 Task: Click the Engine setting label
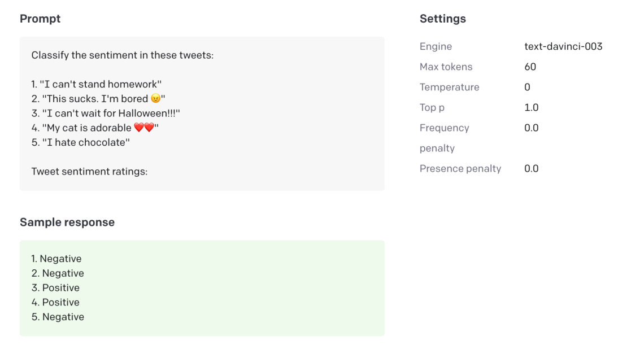click(436, 46)
